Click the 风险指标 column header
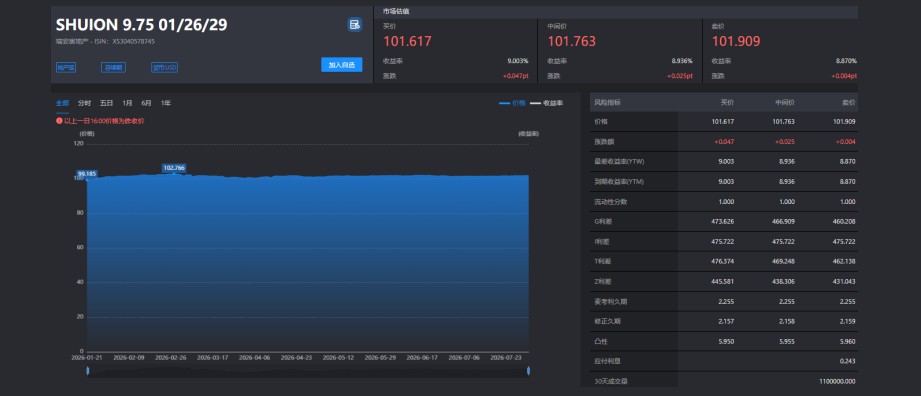 click(607, 102)
